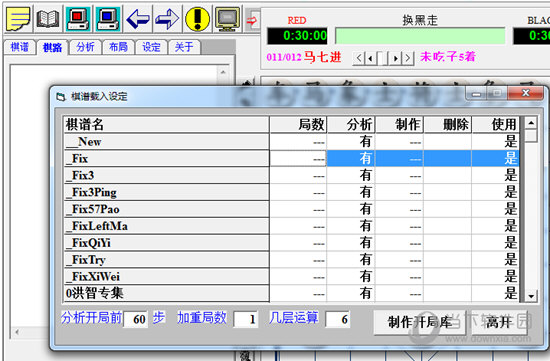550x361 pixels.
Task: Select the _Fix3 row name
Action: point(167,175)
